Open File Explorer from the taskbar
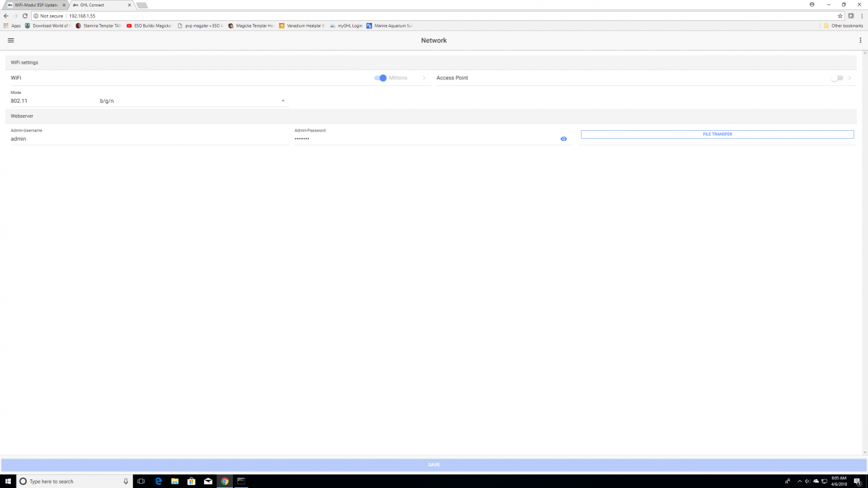868x488 pixels. 175,481
